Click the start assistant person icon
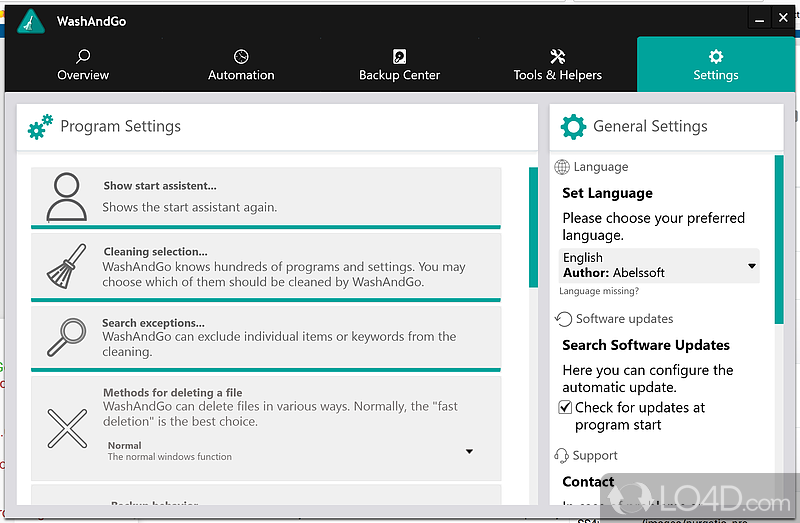The width and height of the screenshot is (800, 523). click(66, 197)
